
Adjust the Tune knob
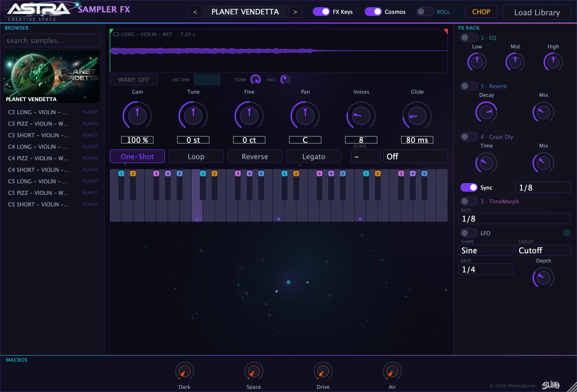pos(193,116)
